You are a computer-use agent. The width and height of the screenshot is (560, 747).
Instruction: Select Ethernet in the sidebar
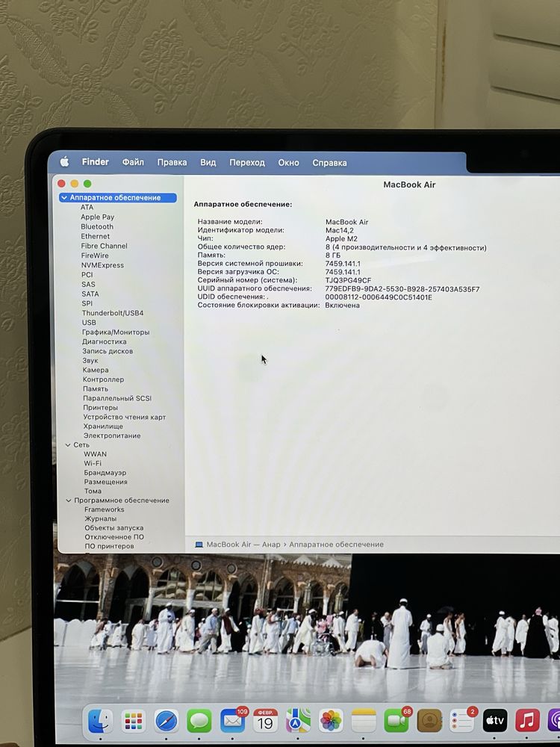point(96,236)
